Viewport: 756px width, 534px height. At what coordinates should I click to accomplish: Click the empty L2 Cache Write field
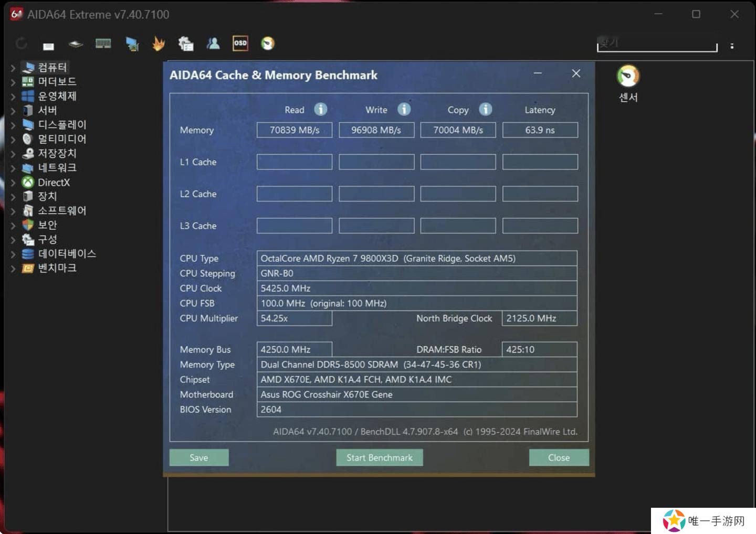point(376,194)
